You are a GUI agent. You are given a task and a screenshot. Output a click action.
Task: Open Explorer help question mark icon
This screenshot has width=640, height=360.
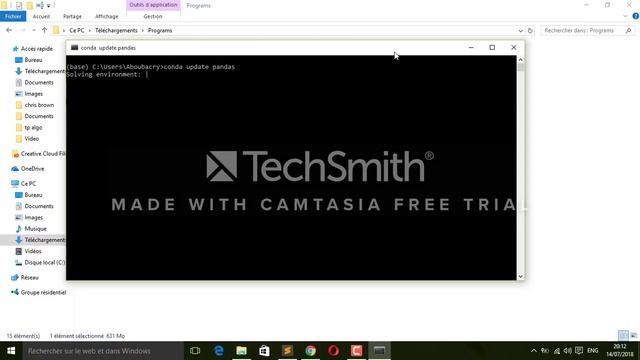[x=636, y=16]
